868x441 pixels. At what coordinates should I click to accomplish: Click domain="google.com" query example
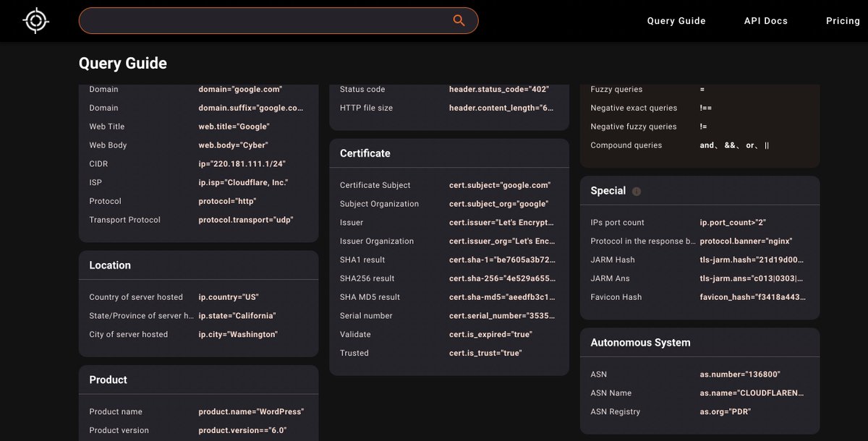point(240,90)
